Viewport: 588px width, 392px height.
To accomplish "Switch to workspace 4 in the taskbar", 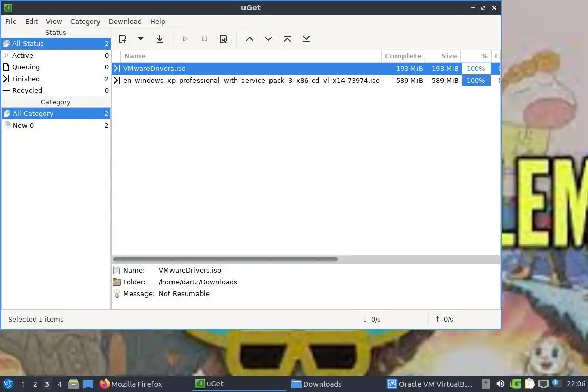I will pos(59,384).
